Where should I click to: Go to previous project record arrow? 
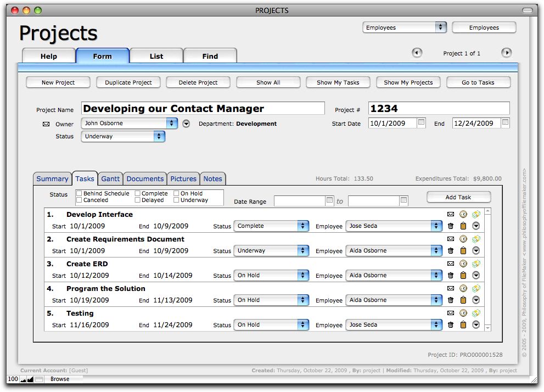(x=417, y=53)
